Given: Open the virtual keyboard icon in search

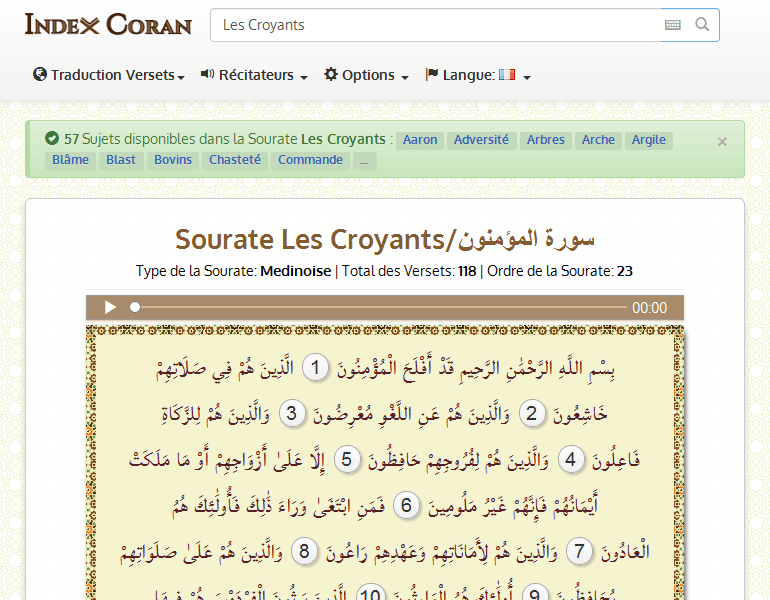Looking at the screenshot, I should point(673,25).
